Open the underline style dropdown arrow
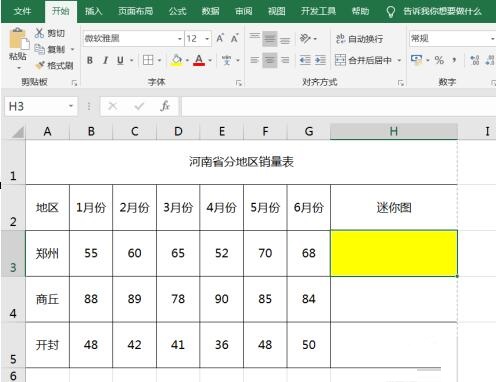Screen dimensions: 496x382 coord(132,60)
